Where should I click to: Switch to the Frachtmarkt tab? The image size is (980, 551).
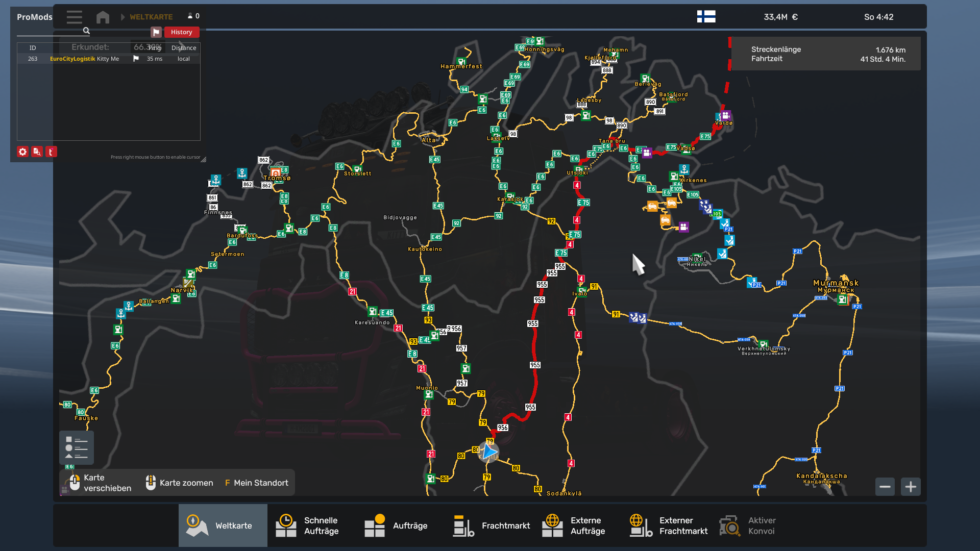[x=491, y=525]
